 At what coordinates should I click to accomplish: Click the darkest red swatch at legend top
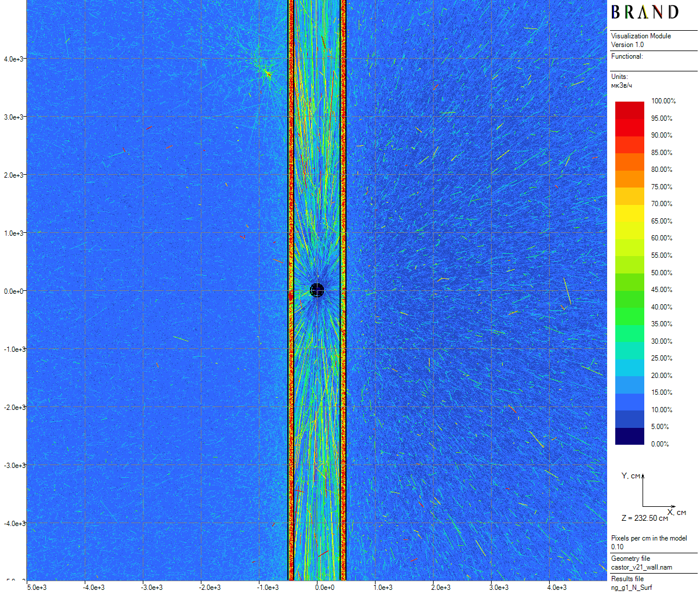pyautogui.click(x=629, y=106)
